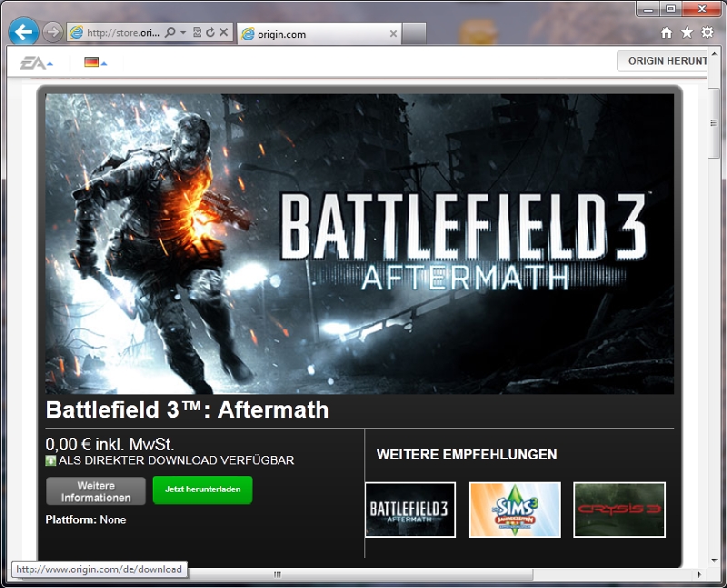Image resolution: width=727 pixels, height=588 pixels.
Task: Expand the EA logo menu
Action: (x=36, y=63)
